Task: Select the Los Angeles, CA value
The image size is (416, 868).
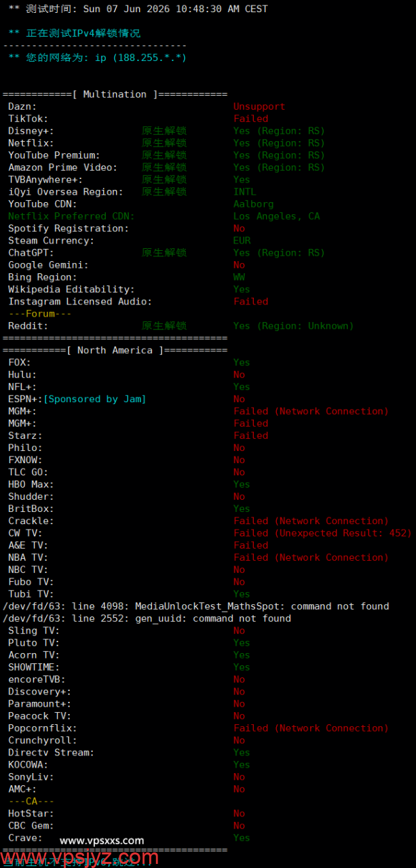Action: 277,216
